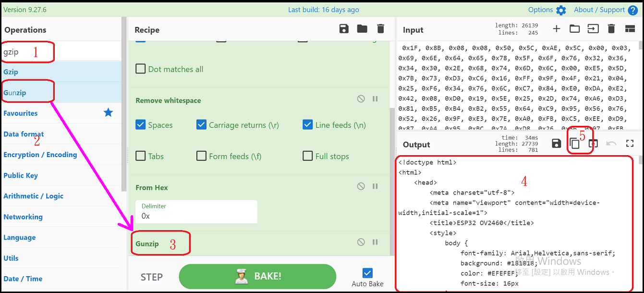Open a file as input
The height and width of the screenshot is (293, 644).
click(x=593, y=29)
